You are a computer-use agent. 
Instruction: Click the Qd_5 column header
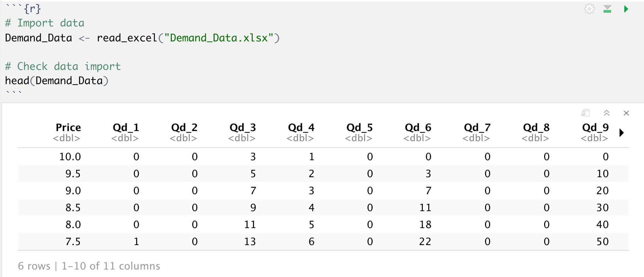(359, 128)
